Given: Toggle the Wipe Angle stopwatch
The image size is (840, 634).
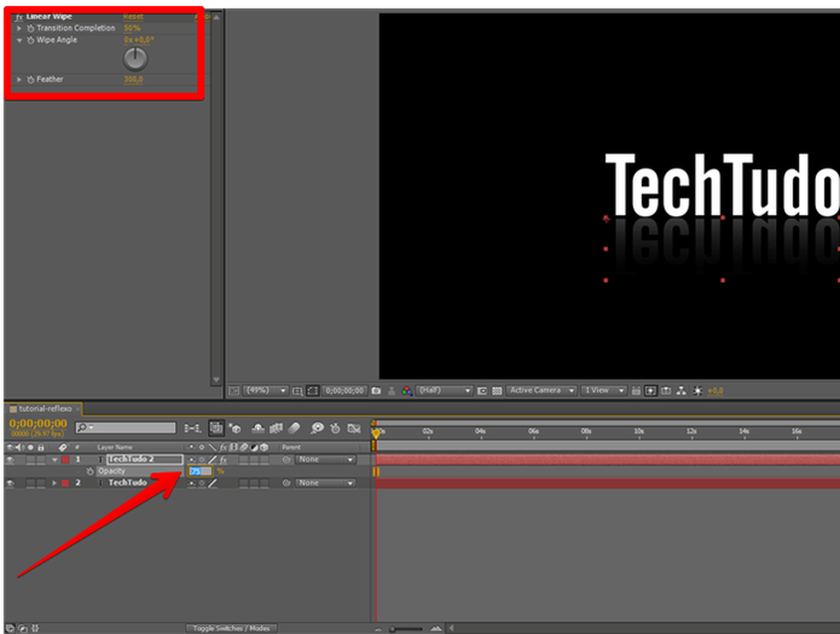Looking at the screenshot, I should click(x=31, y=40).
